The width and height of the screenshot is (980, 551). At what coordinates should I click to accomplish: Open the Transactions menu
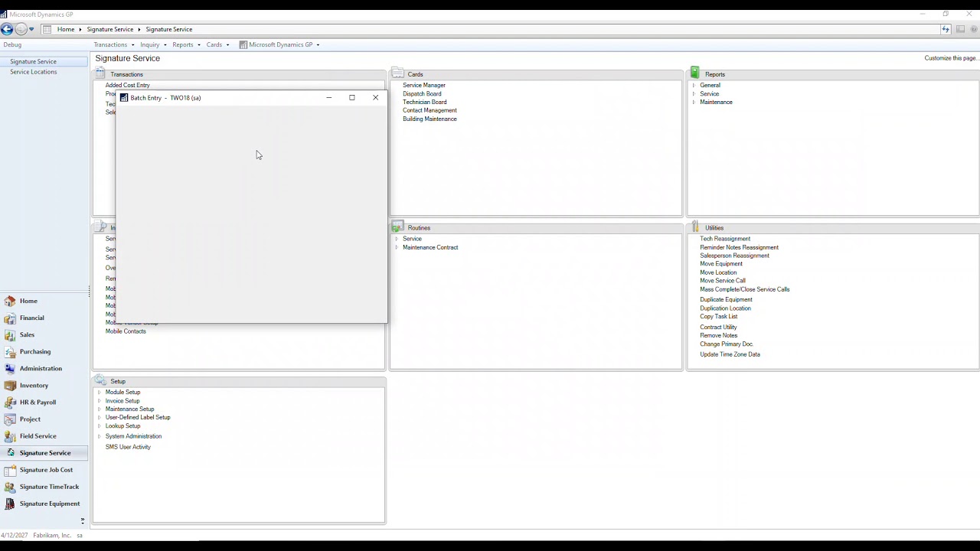click(114, 44)
